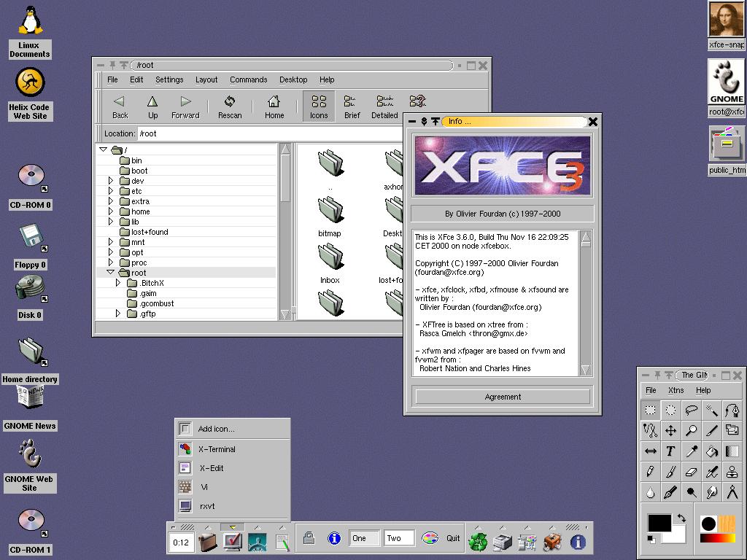Open the Floppy 0 desktop icon
This screenshot has height=560, width=747.
point(31,246)
